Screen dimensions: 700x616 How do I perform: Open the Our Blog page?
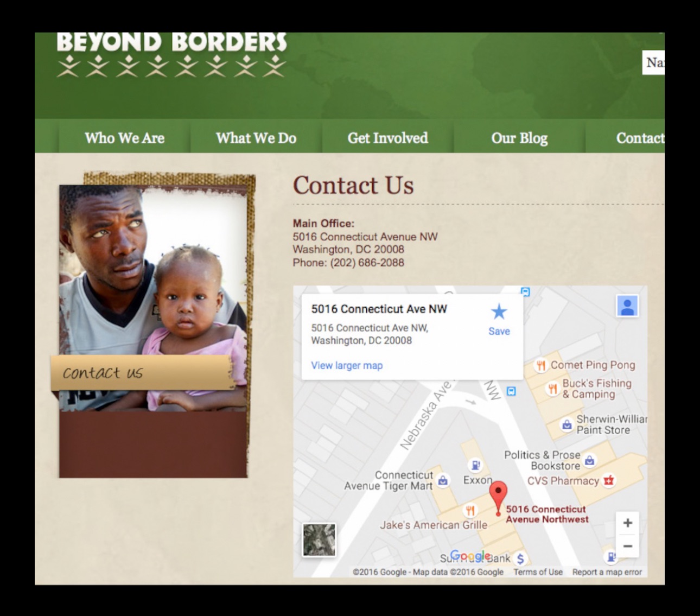[x=519, y=138]
